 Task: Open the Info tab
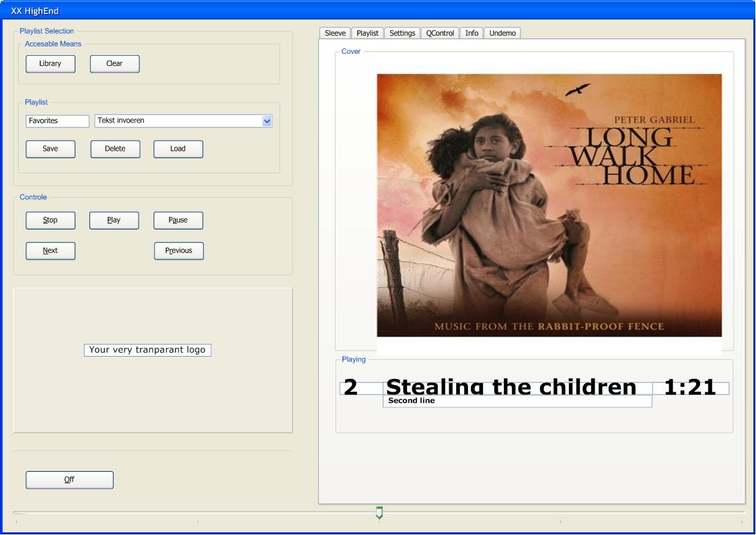471,33
